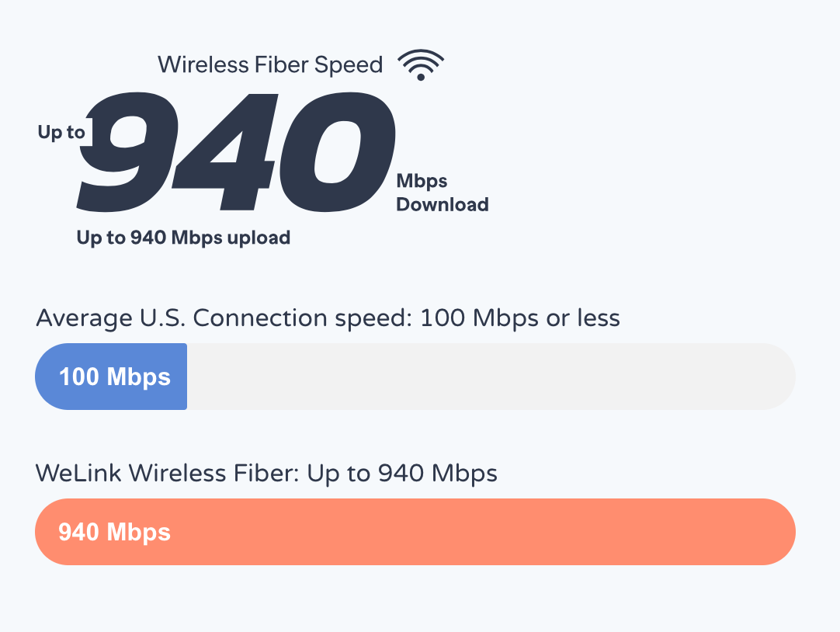The height and width of the screenshot is (632, 840).
Task: Click the "Up to 940 Mbps upload" text
Action: point(183,238)
